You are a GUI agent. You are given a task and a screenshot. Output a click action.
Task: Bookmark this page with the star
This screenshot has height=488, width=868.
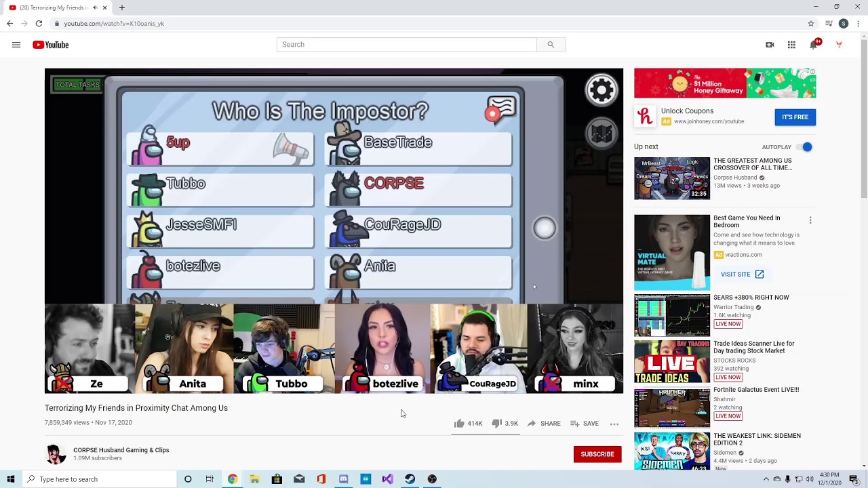point(811,24)
